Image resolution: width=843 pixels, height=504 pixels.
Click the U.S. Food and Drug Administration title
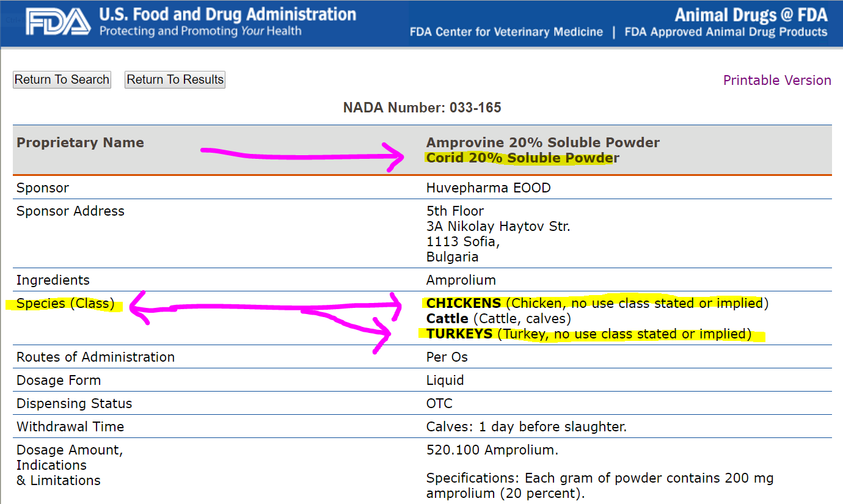pos(227,14)
